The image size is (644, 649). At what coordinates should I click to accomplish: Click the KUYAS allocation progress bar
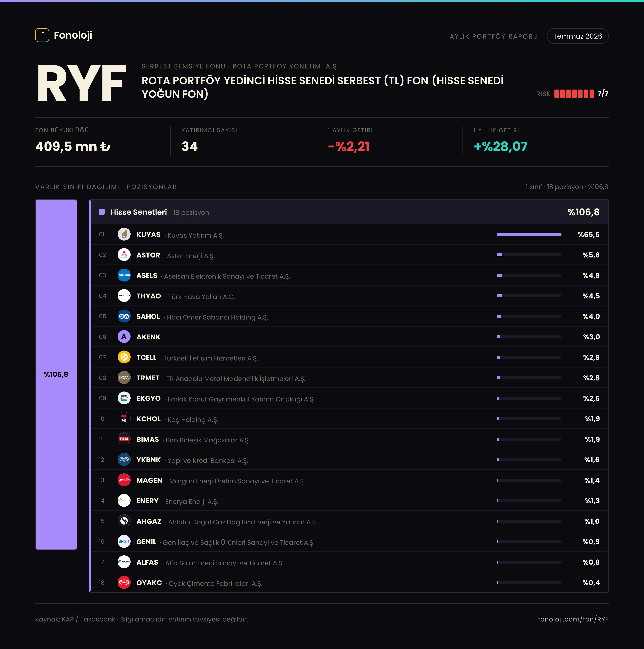pyautogui.click(x=529, y=234)
